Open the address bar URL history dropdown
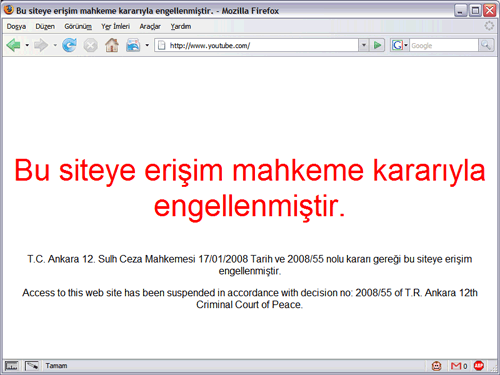The width and height of the screenshot is (500, 375). [x=364, y=45]
